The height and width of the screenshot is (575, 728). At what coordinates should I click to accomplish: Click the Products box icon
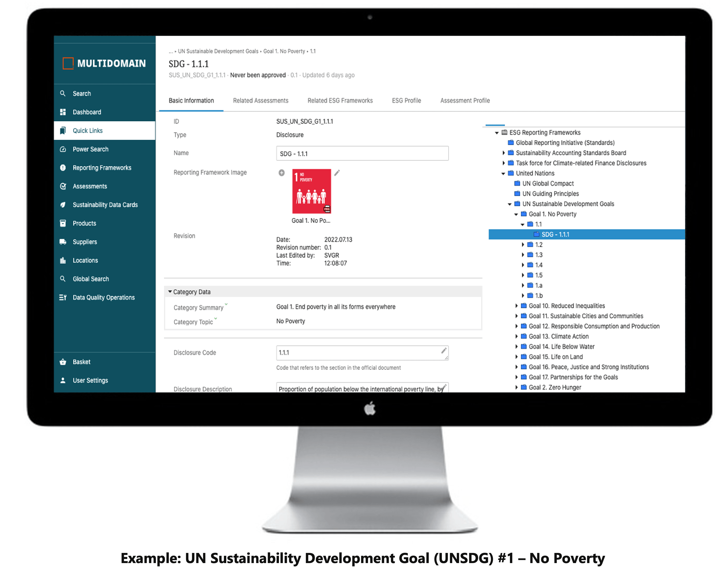(63, 223)
